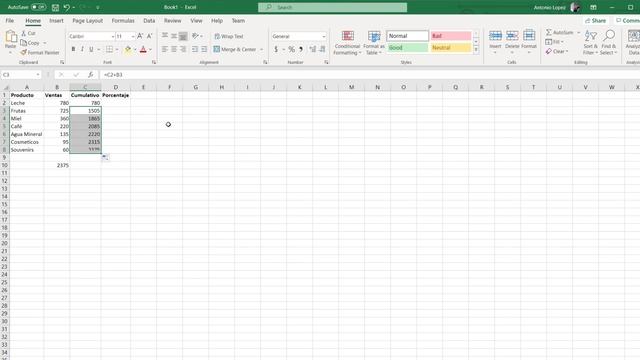The image size is (640, 360).
Task: Open the font size dropdown
Action: coord(133,36)
